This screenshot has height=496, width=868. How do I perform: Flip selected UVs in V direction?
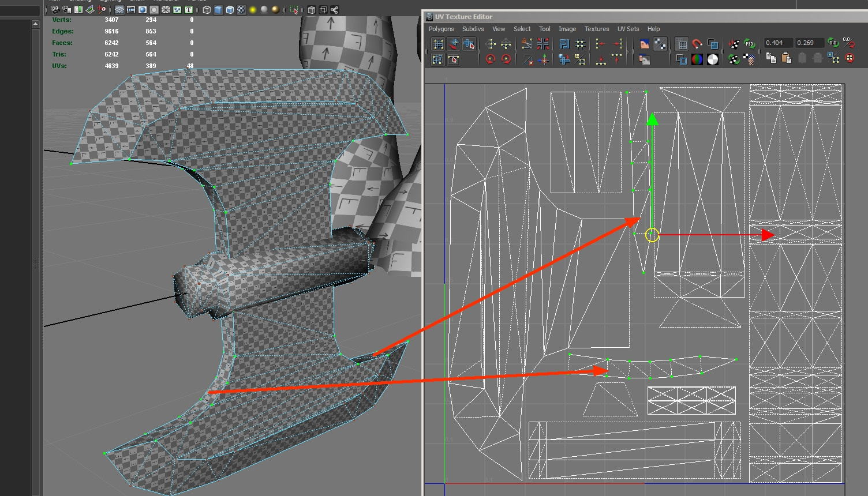pos(506,44)
